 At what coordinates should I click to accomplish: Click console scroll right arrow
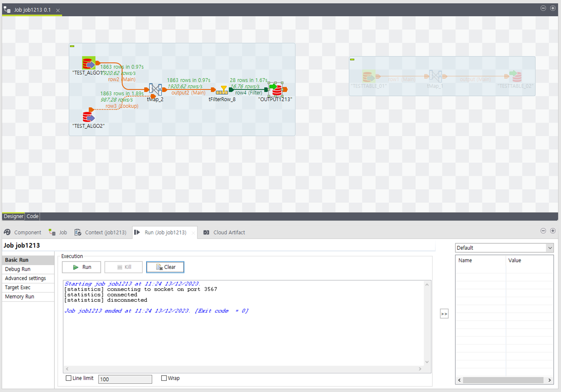pyautogui.click(x=420, y=369)
